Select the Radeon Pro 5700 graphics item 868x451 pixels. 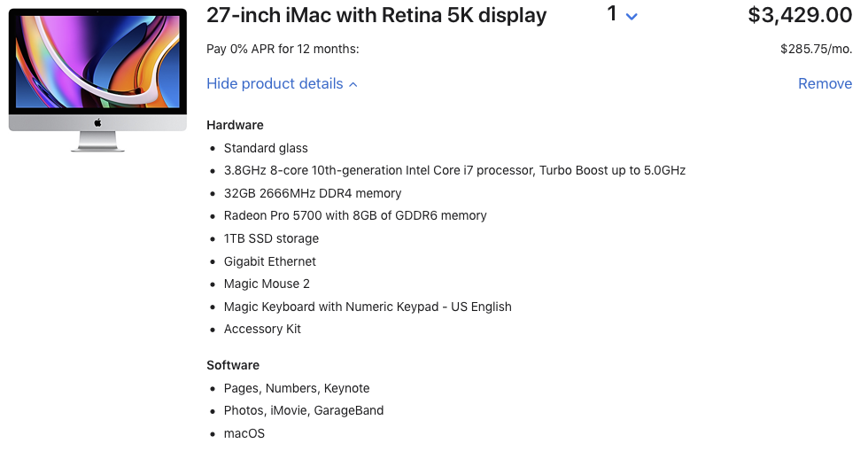(x=355, y=215)
